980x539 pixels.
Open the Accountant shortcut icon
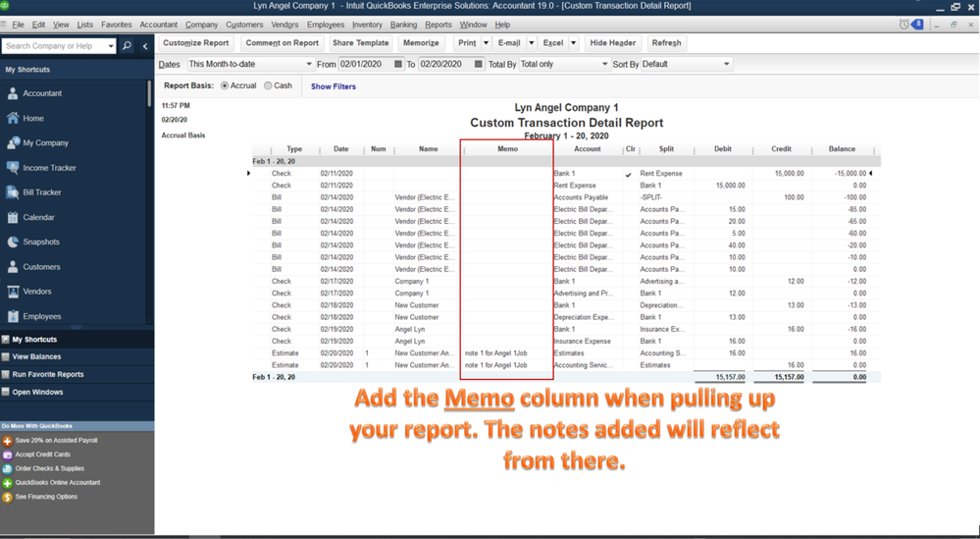click(13, 94)
